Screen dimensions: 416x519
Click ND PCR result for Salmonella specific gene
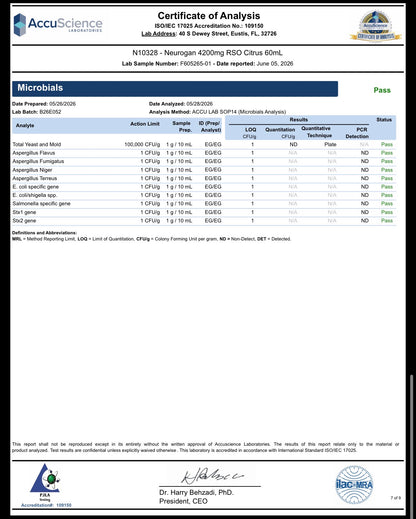pos(365,203)
